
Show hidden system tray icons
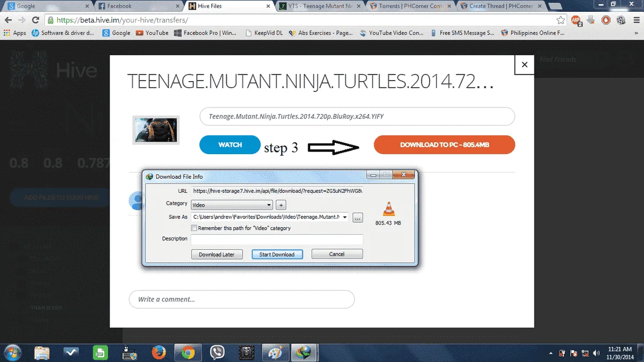[551, 353]
